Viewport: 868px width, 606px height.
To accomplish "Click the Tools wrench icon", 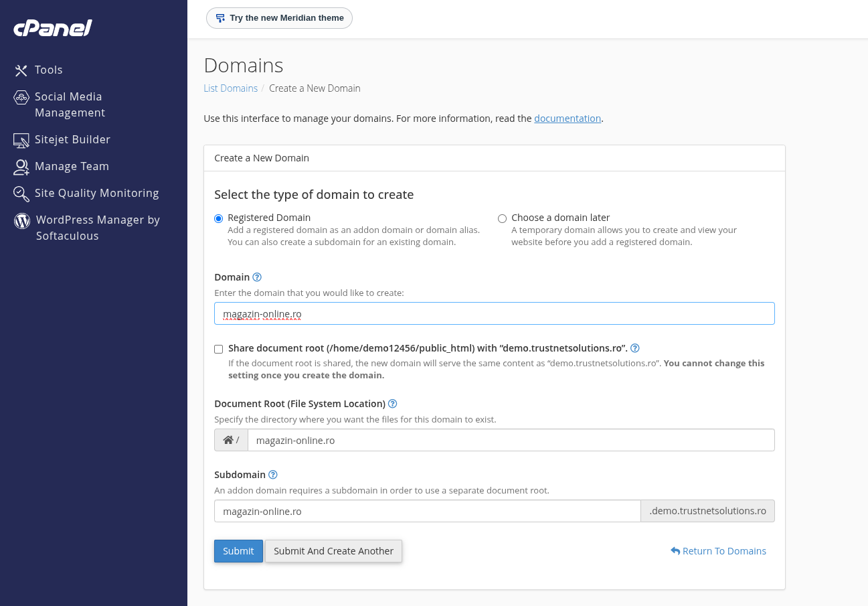I will (x=21, y=70).
